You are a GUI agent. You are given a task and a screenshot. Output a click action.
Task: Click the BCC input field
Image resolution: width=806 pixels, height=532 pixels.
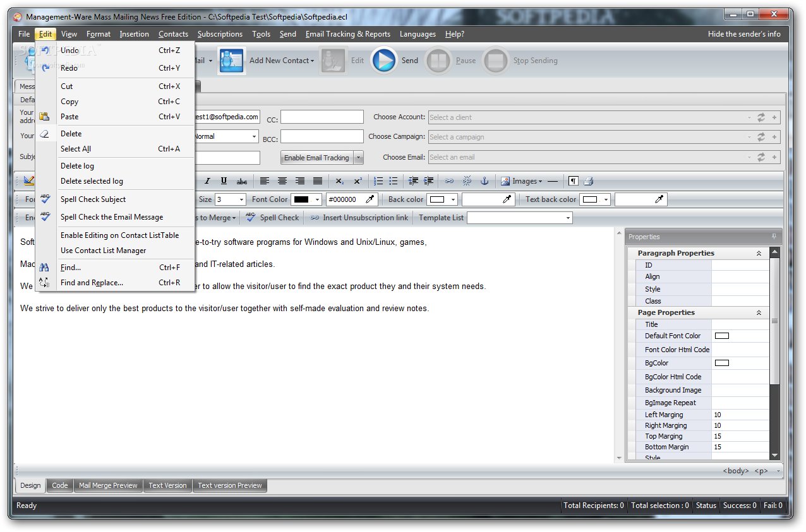click(322, 136)
